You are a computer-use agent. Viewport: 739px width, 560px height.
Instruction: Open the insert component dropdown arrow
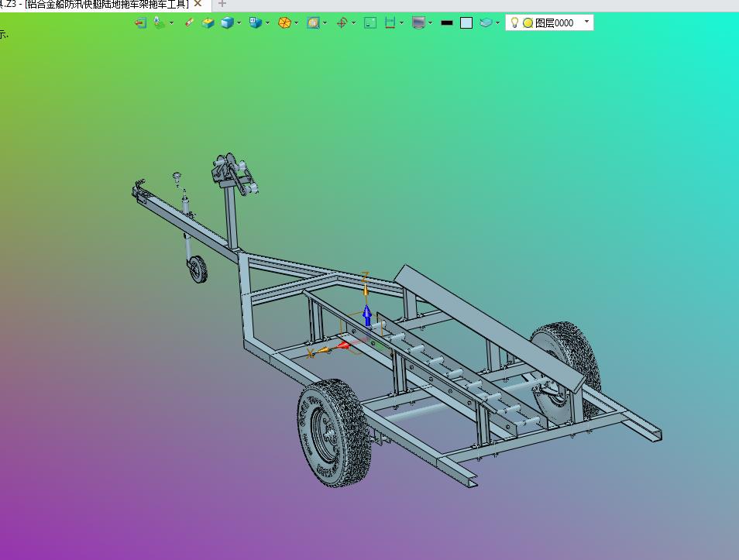pyautogui.click(x=171, y=22)
